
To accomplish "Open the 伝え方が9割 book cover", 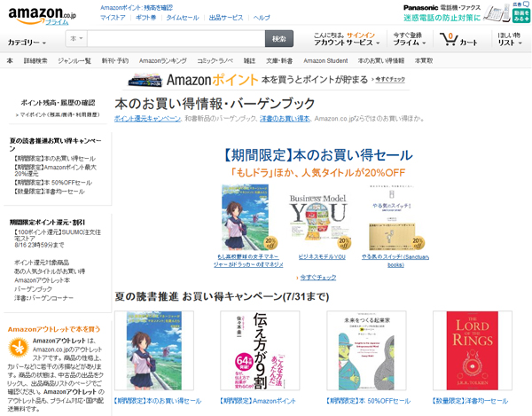I will (x=260, y=350).
